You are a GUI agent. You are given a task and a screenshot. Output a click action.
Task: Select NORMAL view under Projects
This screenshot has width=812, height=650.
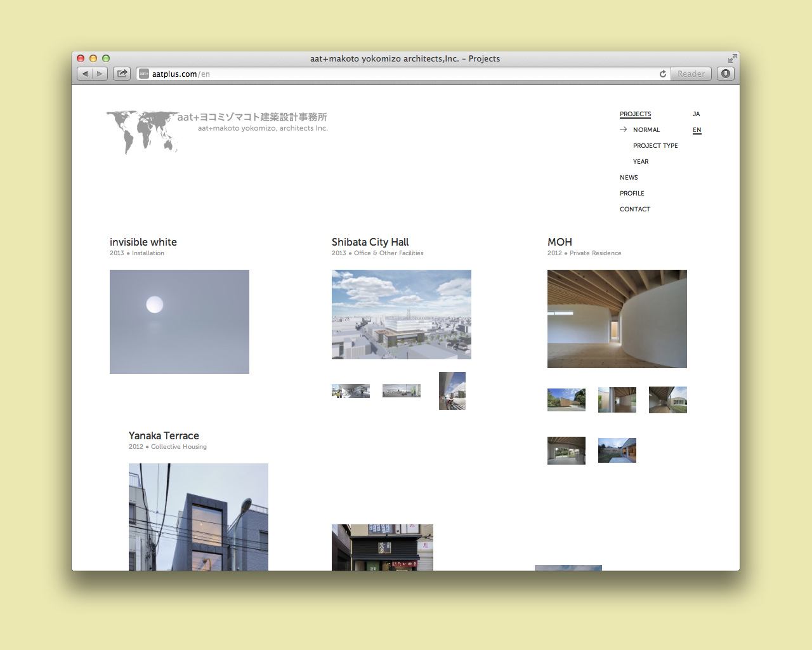(x=646, y=130)
